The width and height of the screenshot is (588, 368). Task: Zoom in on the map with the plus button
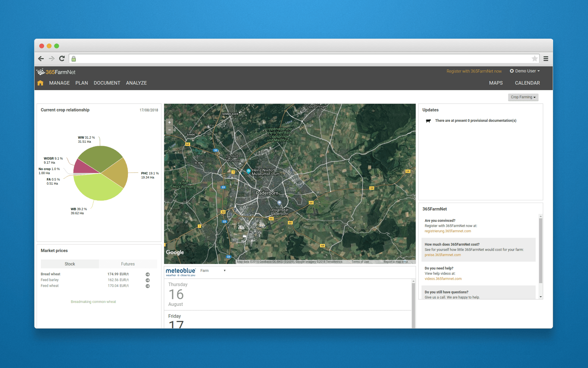(x=169, y=122)
